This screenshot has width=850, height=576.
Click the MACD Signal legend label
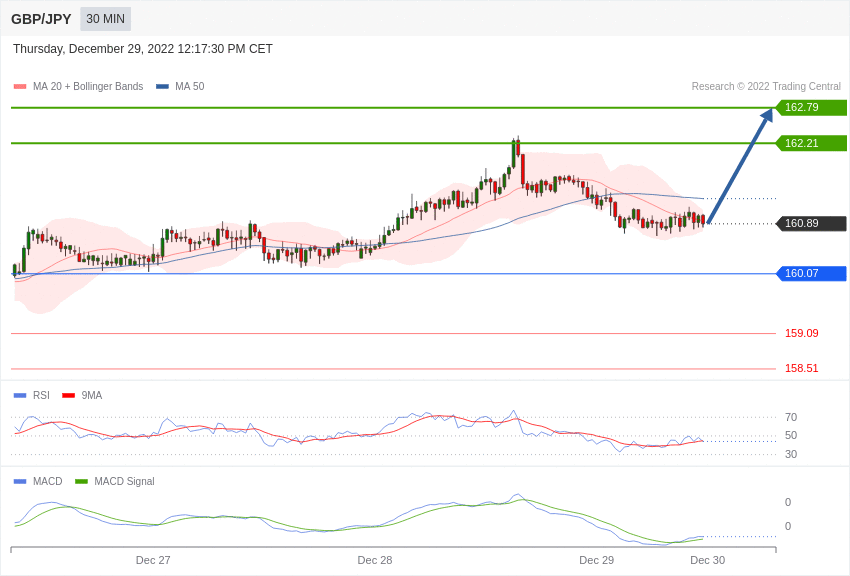pyautogui.click(x=124, y=481)
